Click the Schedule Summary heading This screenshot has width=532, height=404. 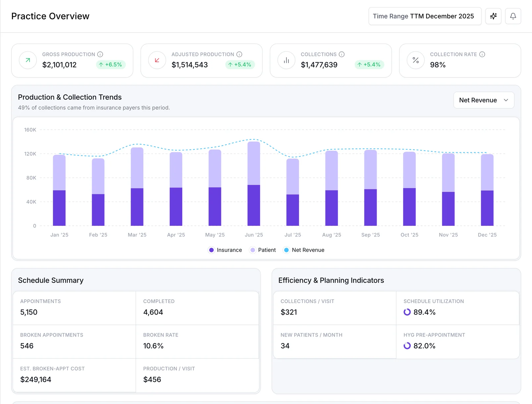click(x=51, y=280)
